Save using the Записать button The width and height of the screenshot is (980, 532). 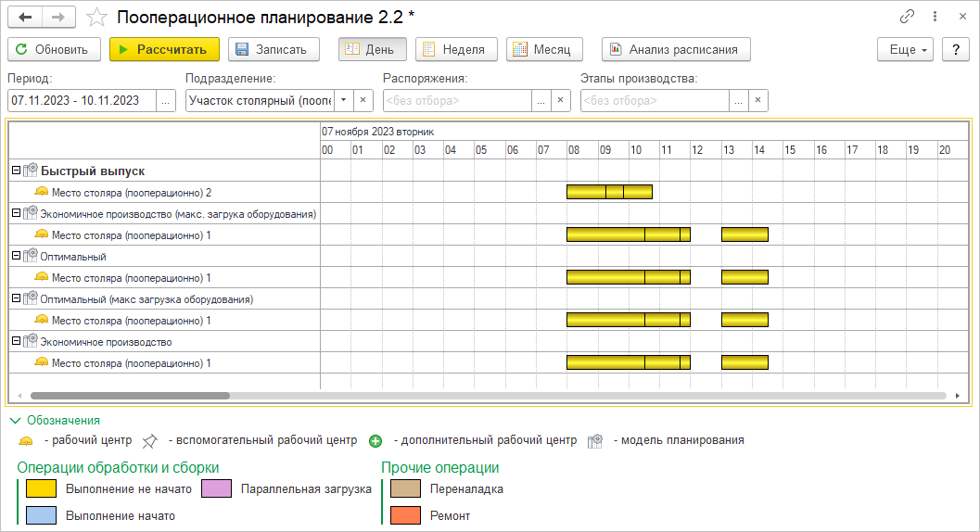[x=274, y=49]
